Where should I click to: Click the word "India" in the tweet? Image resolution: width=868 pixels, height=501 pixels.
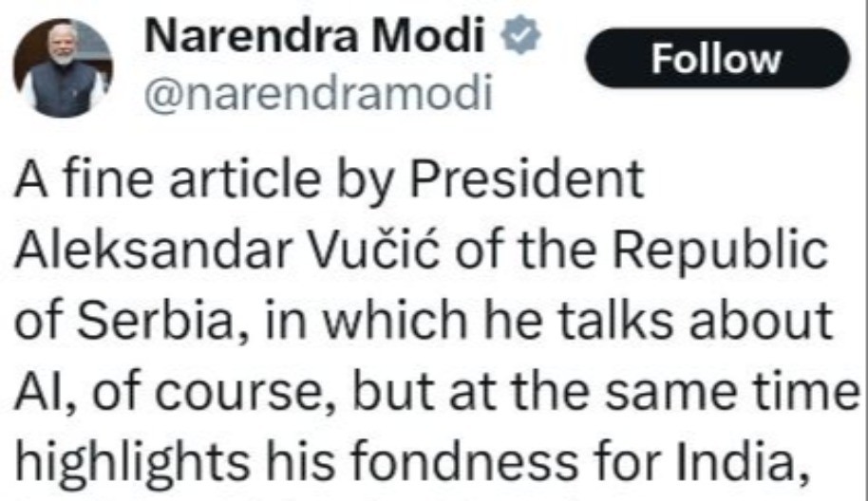(x=761, y=458)
